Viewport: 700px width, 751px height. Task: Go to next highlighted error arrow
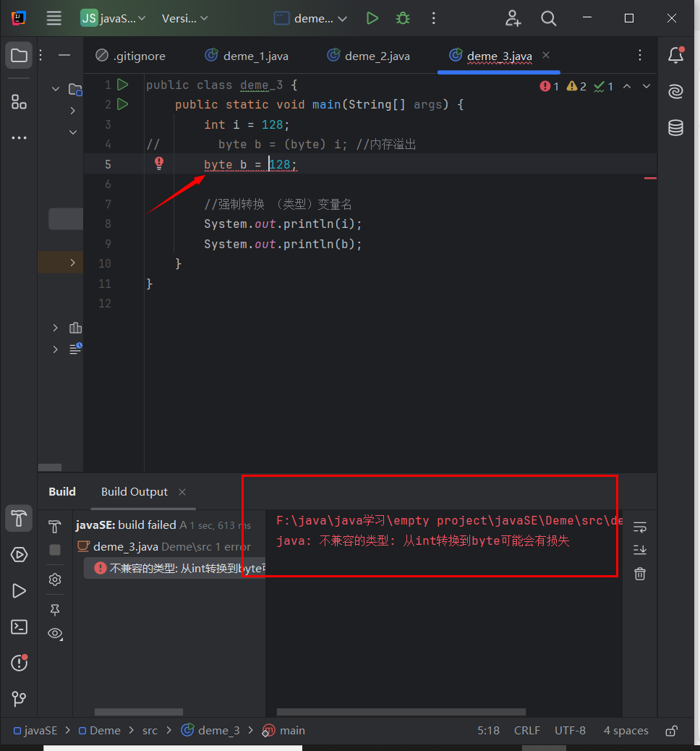click(x=646, y=86)
